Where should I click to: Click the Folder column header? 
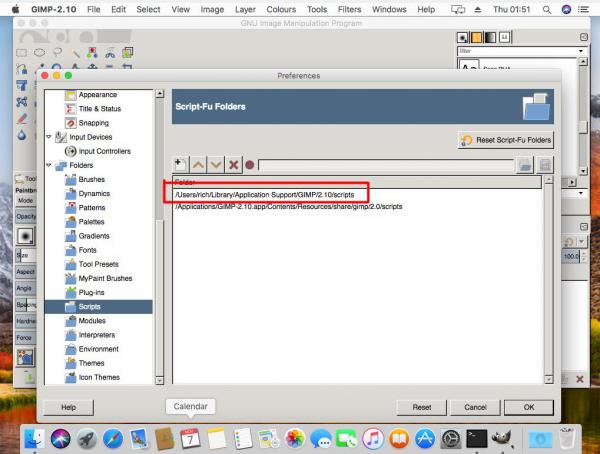click(357, 182)
